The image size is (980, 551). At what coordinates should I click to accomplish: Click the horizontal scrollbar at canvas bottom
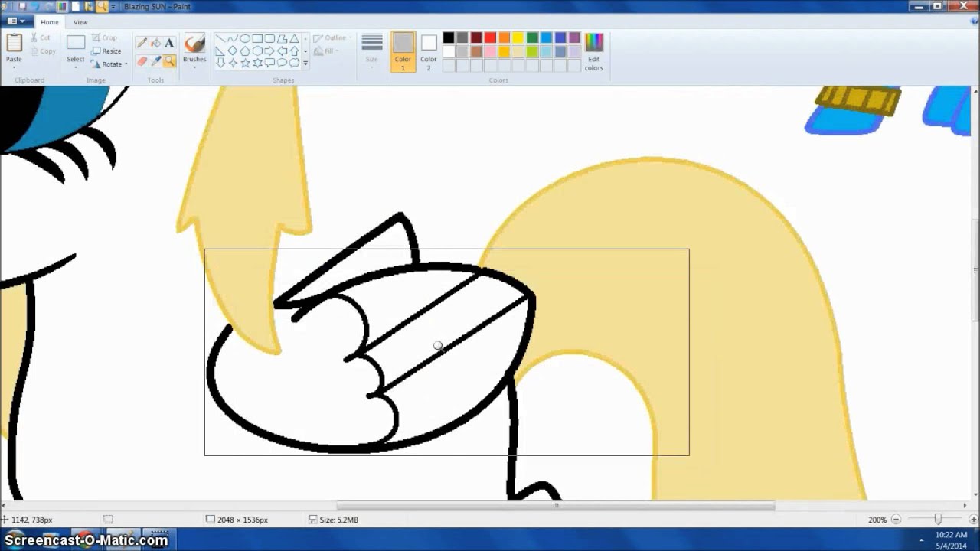pyautogui.click(x=556, y=506)
